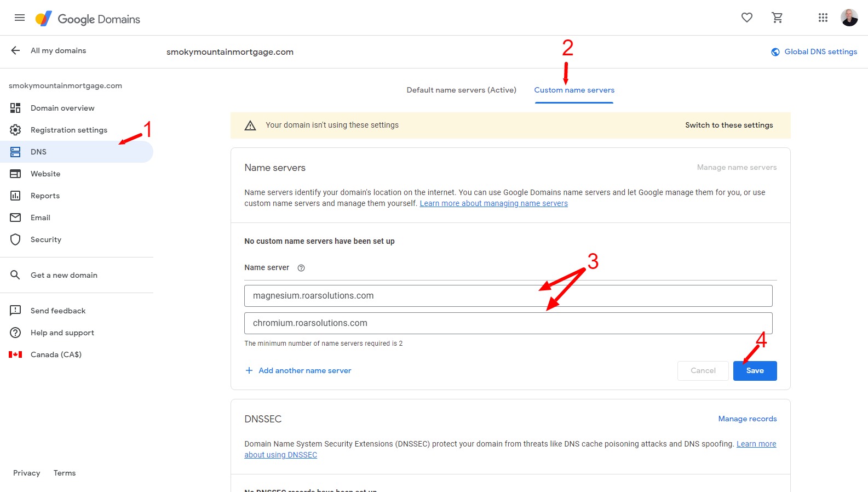Screen dimensions: 868x492
Task: Click chromium.roarsolutions.com name server field
Action: coord(508,323)
